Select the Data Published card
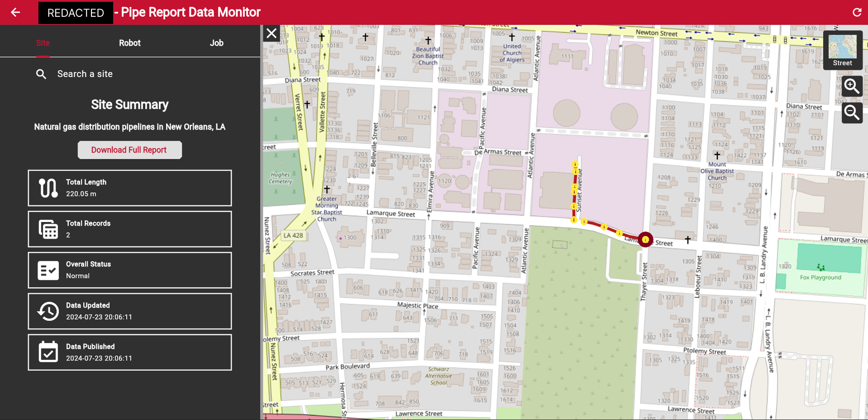 [x=130, y=352]
